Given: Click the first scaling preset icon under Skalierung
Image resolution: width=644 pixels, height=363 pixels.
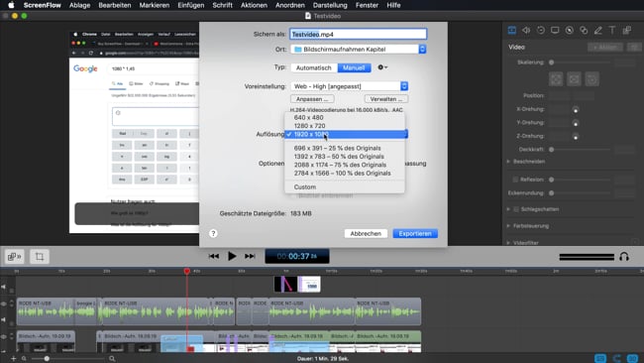Looking at the screenshot, I should pyautogui.click(x=556, y=79).
